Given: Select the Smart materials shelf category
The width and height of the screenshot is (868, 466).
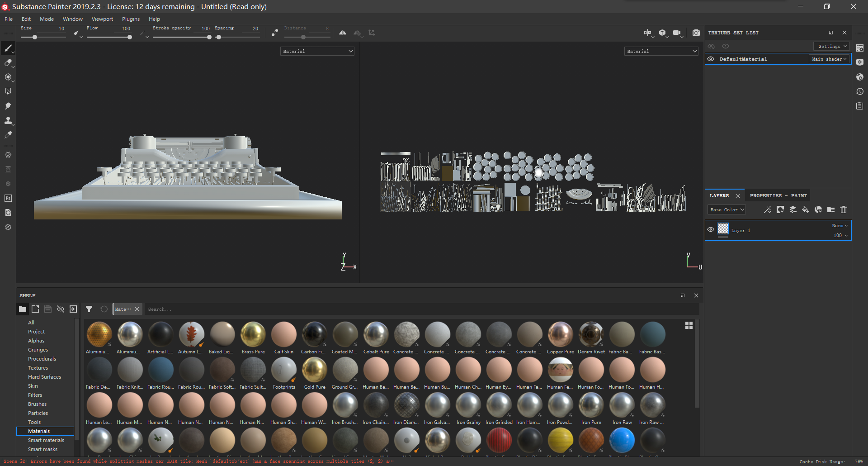Looking at the screenshot, I should click(x=46, y=440).
